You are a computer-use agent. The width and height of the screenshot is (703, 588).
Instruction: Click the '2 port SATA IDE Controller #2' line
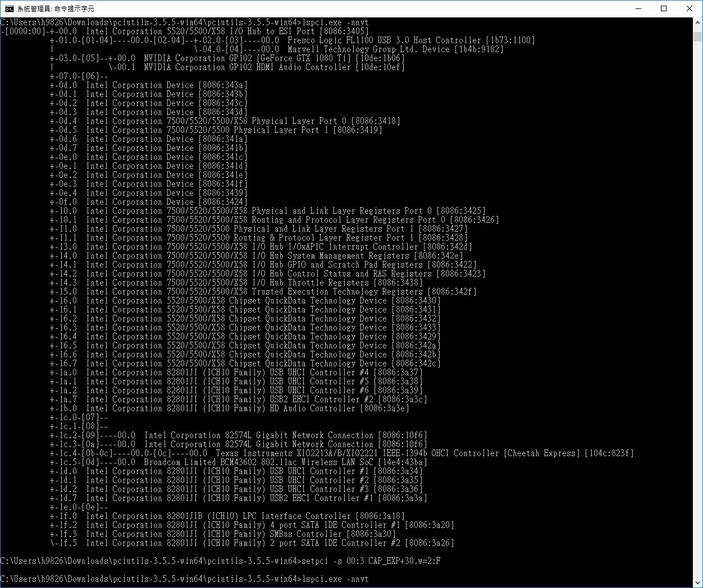tap(252, 543)
